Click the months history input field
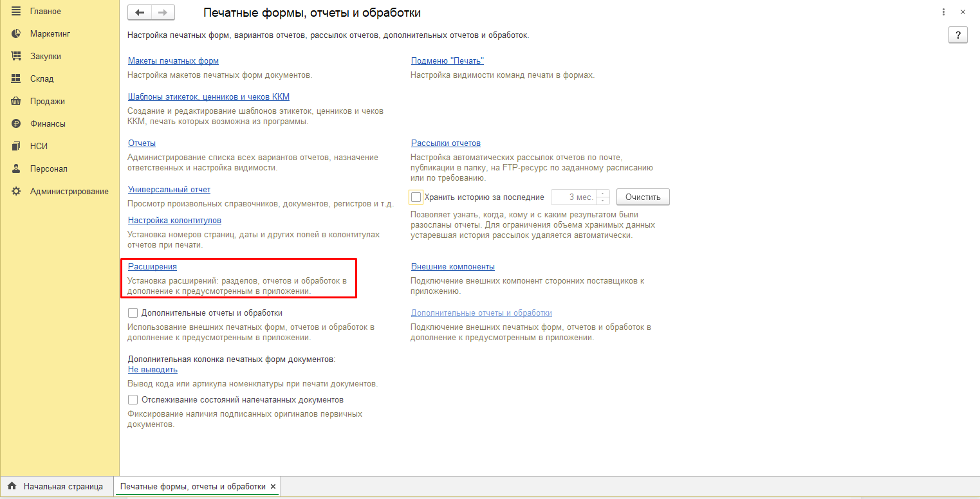The image size is (980, 499). point(573,197)
